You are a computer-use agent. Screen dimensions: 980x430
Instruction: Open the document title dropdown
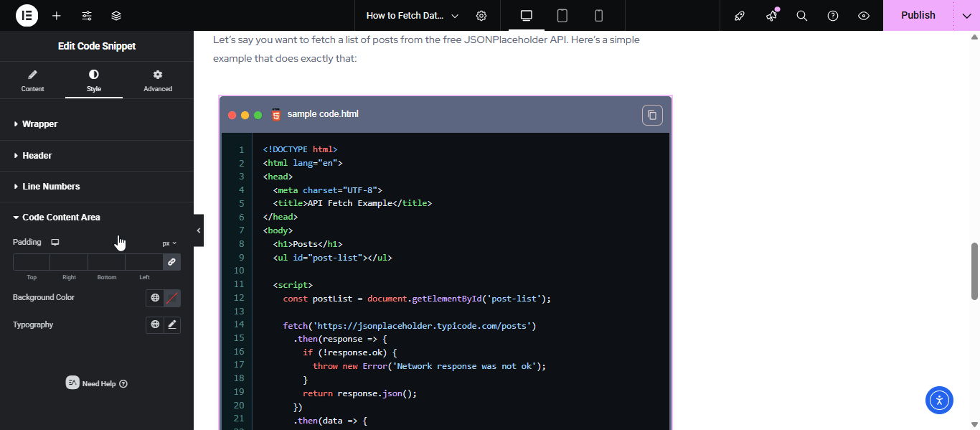pyautogui.click(x=413, y=15)
